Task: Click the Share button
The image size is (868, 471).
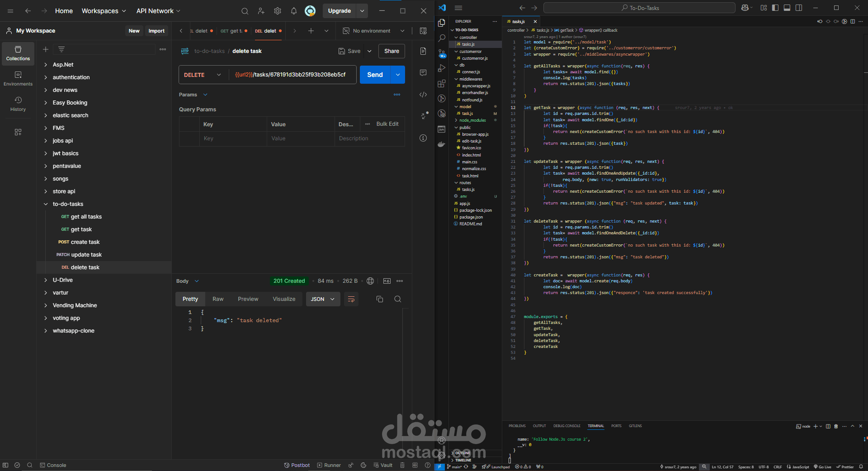Action: point(392,51)
